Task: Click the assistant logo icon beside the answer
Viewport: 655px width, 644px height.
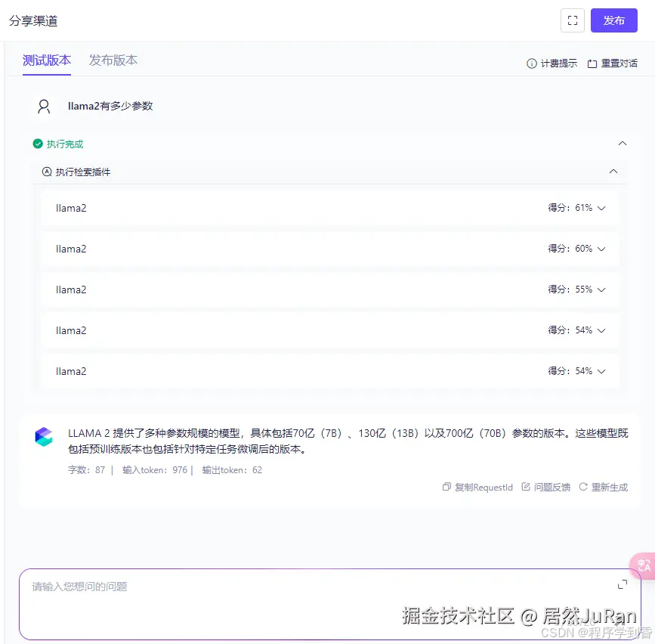Action: pos(44,437)
